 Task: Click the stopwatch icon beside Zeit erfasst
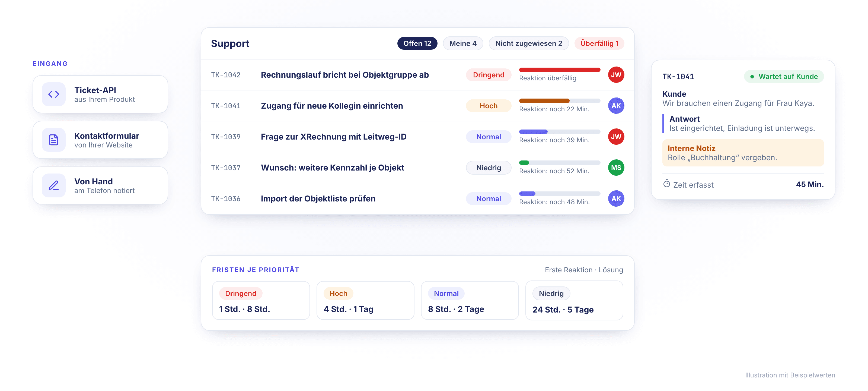tap(666, 184)
